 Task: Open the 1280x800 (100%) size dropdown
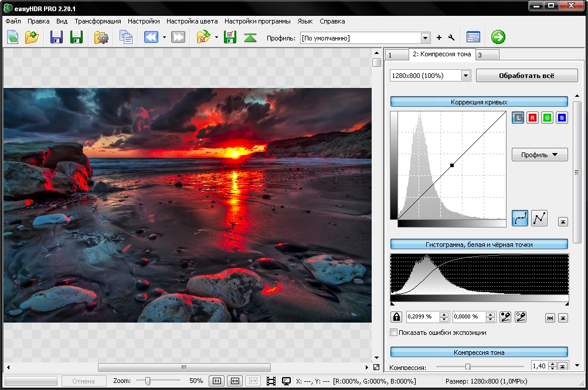click(465, 76)
